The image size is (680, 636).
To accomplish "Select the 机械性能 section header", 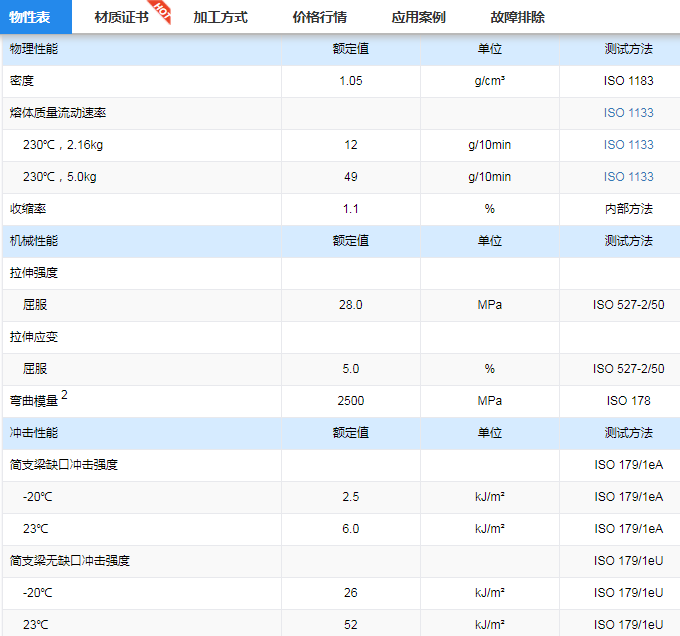I will (34, 241).
